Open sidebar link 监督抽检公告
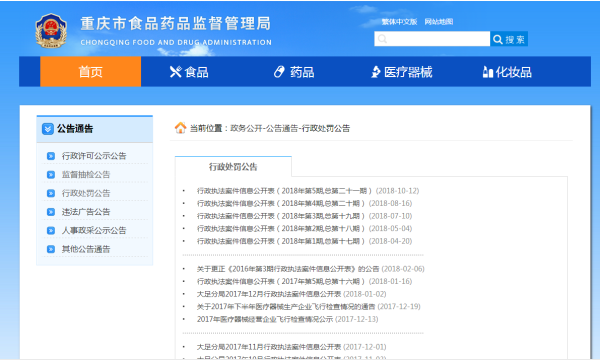The image size is (600, 360). point(86,175)
